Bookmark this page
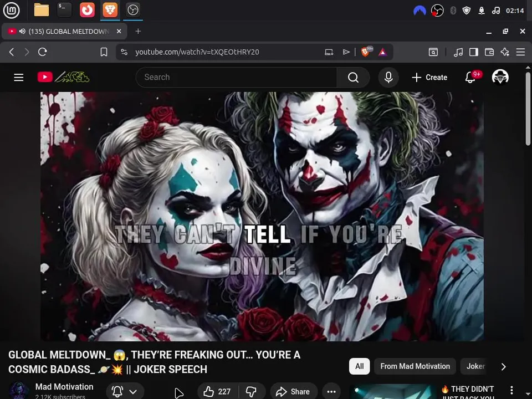 pyautogui.click(x=104, y=52)
